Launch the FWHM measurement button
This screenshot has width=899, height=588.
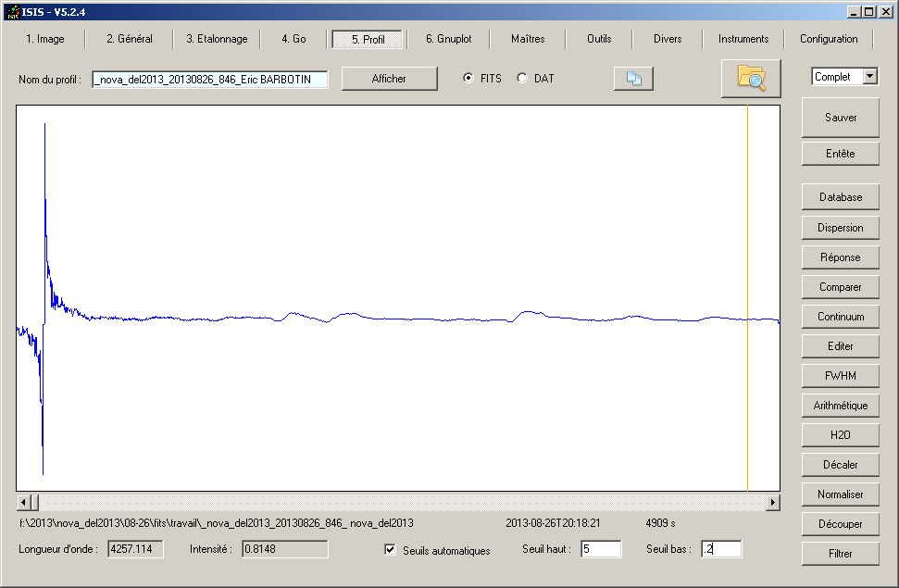tap(840, 376)
